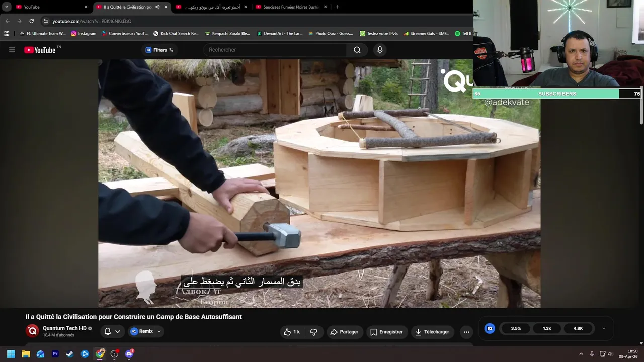
Task: Open volume control in system tray
Action: [611, 354]
